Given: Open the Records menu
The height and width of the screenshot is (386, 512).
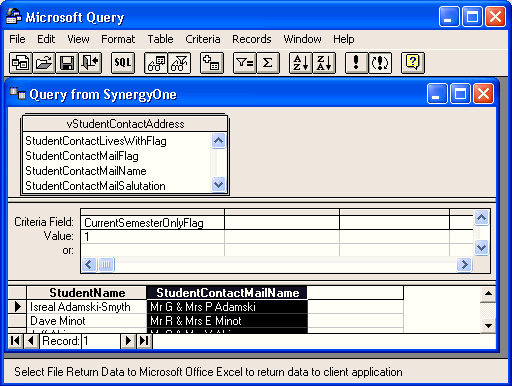Looking at the screenshot, I should pyautogui.click(x=252, y=39).
